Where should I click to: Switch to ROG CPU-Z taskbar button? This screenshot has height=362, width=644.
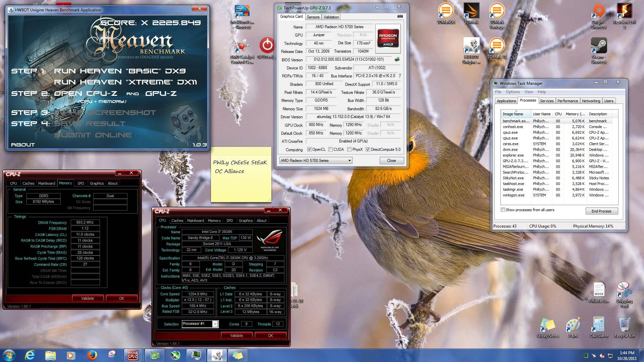tap(133, 355)
